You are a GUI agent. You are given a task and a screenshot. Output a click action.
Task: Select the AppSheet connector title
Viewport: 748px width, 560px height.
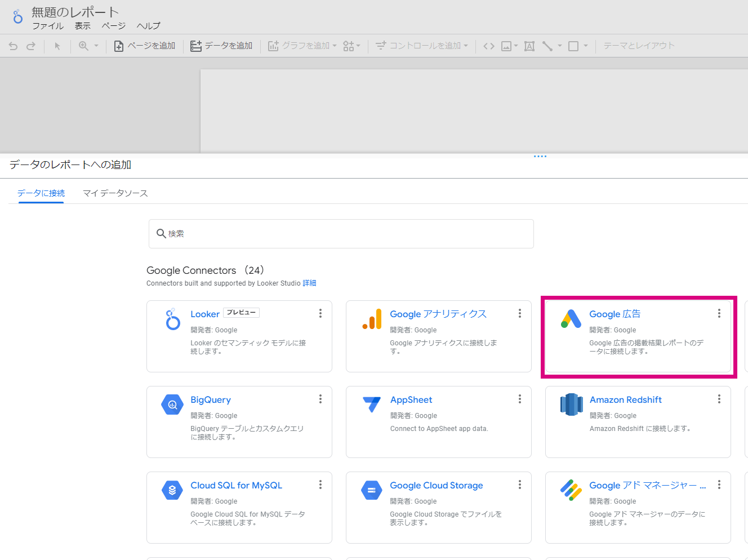pyautogui.click(x=411, y=400)
